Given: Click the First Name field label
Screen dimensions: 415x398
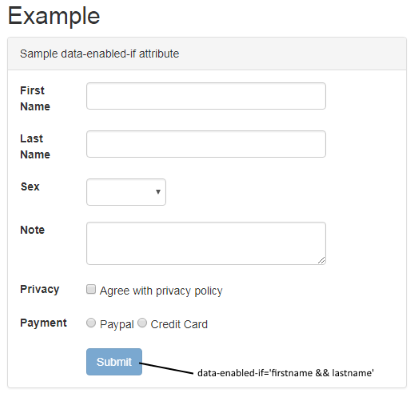Looking at the screenshot, I should point(35,98).
